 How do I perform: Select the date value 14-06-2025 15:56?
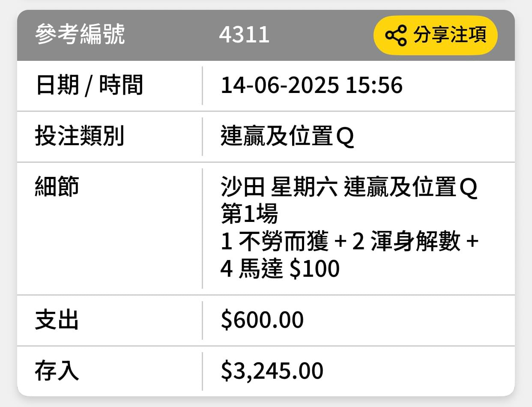(x=312, y=85)
